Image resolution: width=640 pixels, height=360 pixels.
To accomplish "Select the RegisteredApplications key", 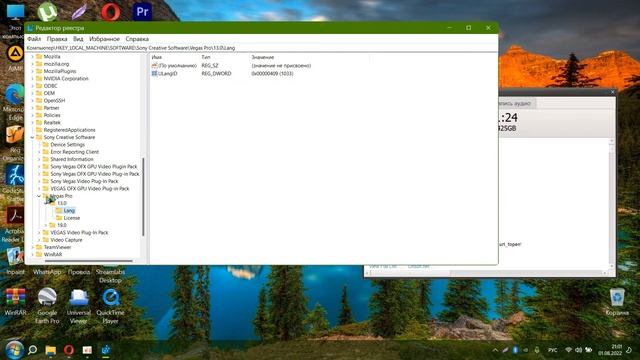I will tap(69, 130).
